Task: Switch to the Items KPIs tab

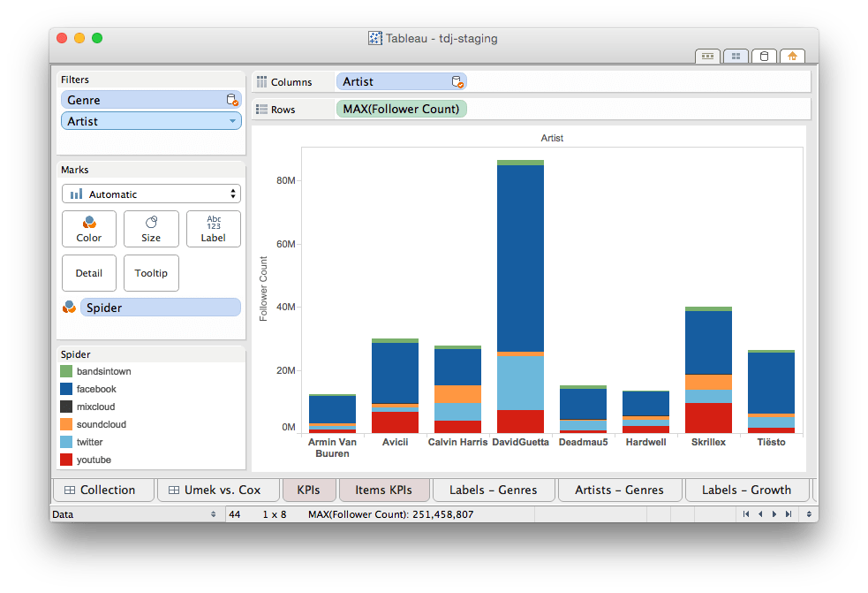Action: [x=383, y=490]
